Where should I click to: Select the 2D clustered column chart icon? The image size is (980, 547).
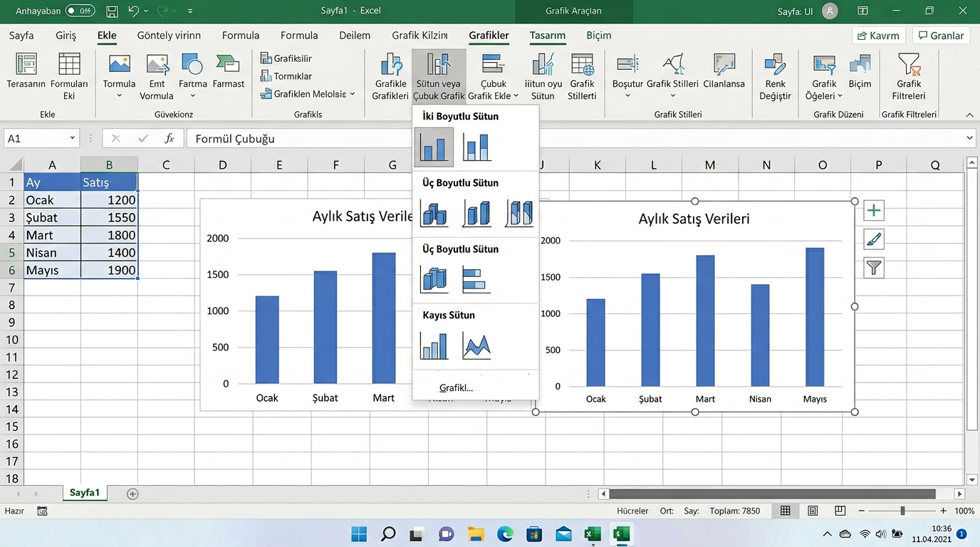(x=434, y=147)
